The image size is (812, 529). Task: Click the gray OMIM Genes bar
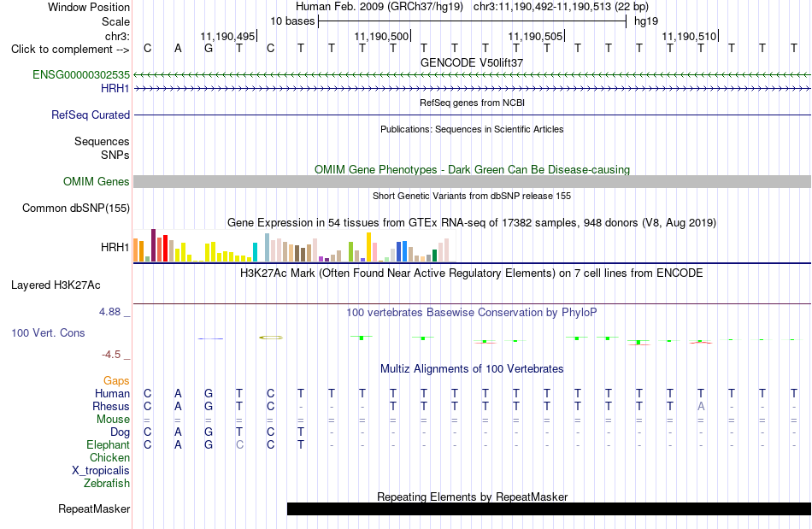(473, 182)
